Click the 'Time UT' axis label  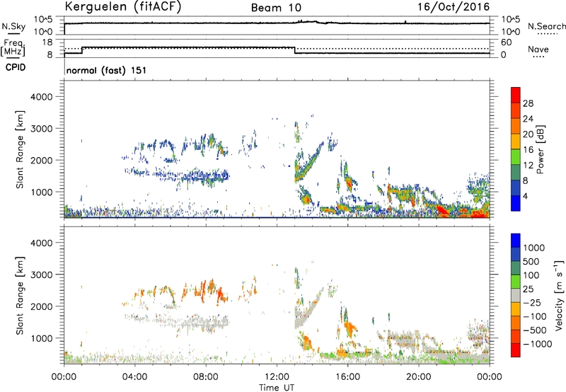[x=277, y=387]
